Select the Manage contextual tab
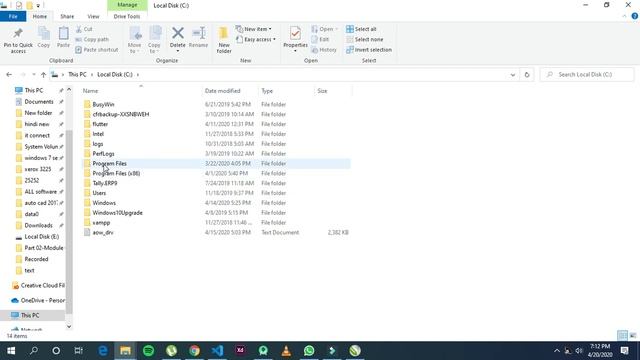Screen dimensions: 640x360 pyautogui.click(x=127, y=5)
